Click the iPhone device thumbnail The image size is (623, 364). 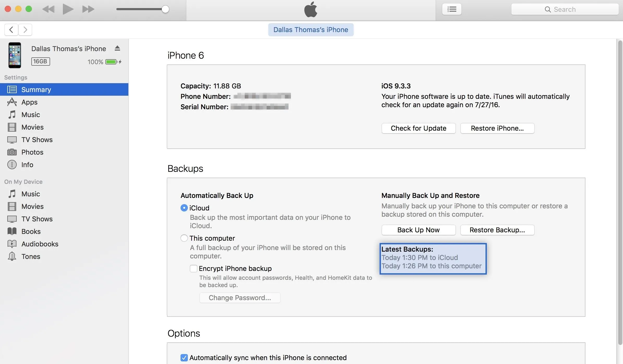(15, 55)
